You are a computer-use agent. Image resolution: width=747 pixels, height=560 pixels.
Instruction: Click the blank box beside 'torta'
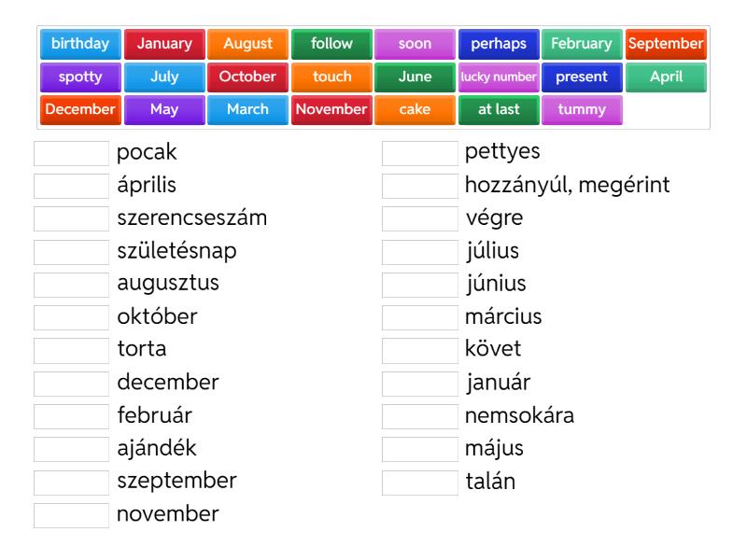tap(71, 350)
